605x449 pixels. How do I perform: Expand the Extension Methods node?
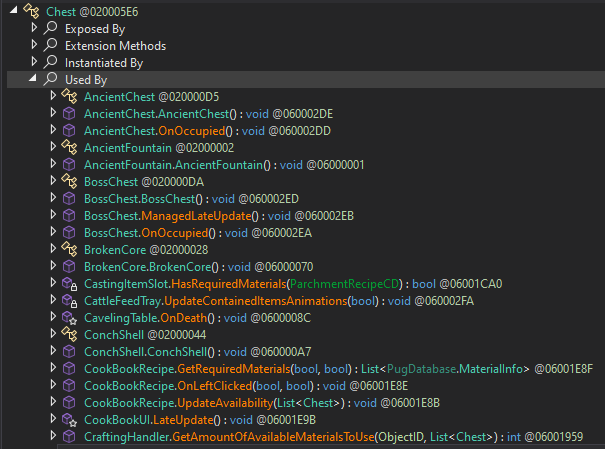(34, 44)
